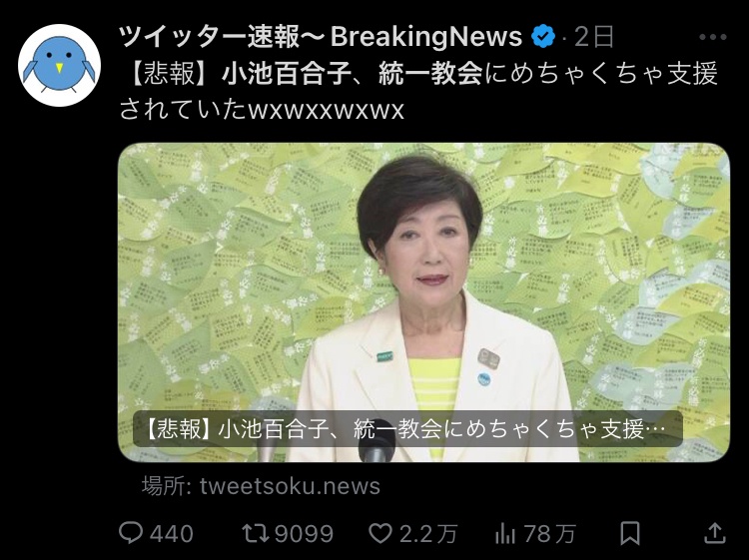Screen dimensions: 749x560
Task: Open the blue bird profile avatar
Action: (x=59, y=65)
